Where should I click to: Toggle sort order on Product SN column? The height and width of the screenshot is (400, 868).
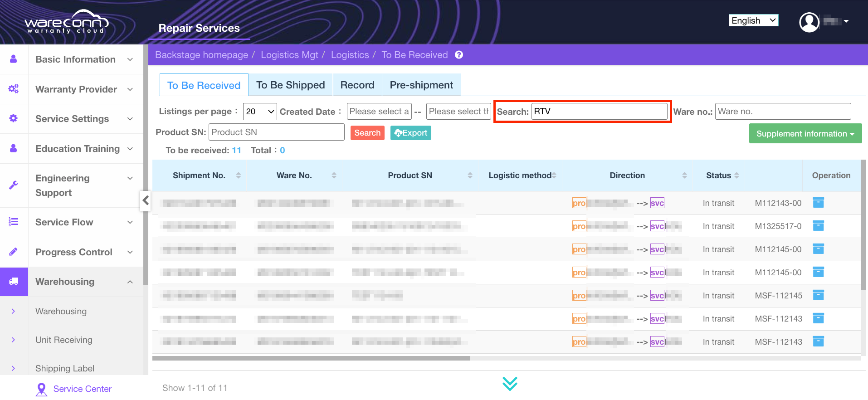click(470, 176)
